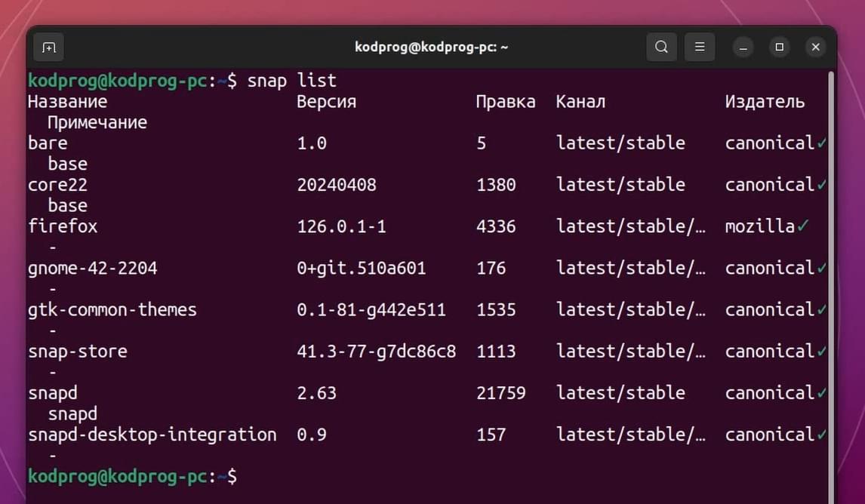Image resolution: width=865 pixels, height=504 pixels.
Task: Open the terminal hamburger menu
Action: click(700, 48)
